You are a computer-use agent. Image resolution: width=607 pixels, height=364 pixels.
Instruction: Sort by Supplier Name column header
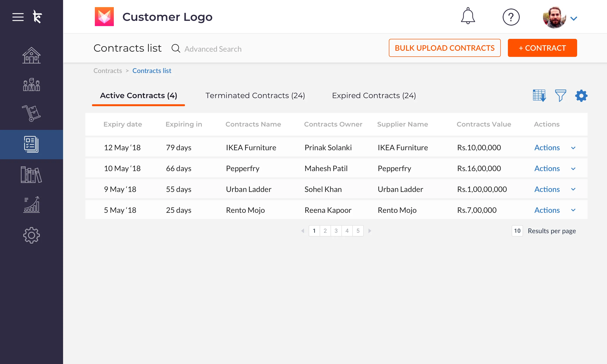[x=403, y=124]
